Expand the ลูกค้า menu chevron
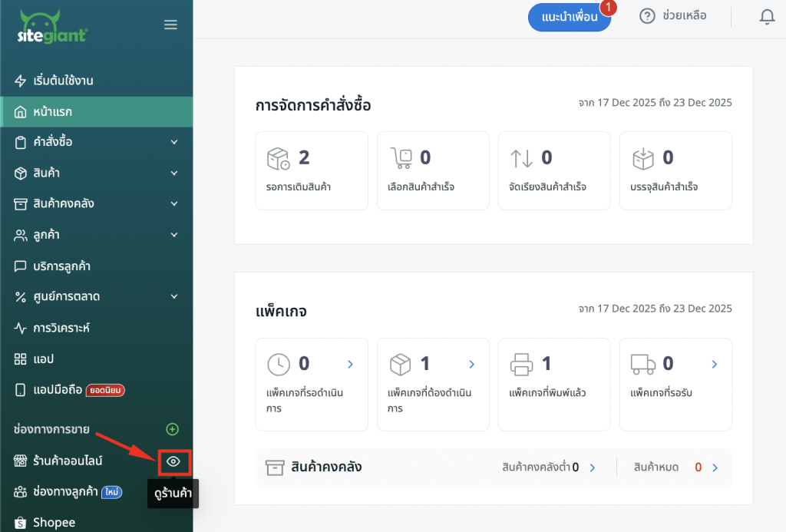Screen dimensions: 786x532 pos(174,235)
